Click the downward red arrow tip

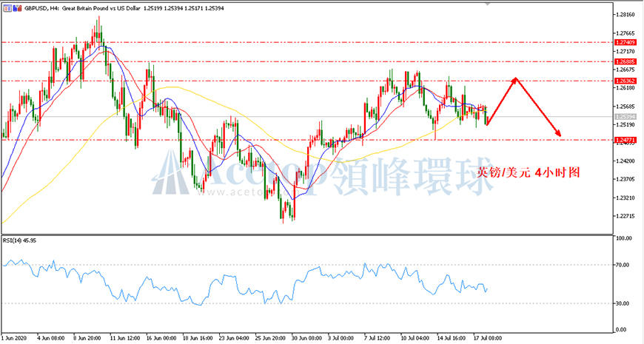559,133
